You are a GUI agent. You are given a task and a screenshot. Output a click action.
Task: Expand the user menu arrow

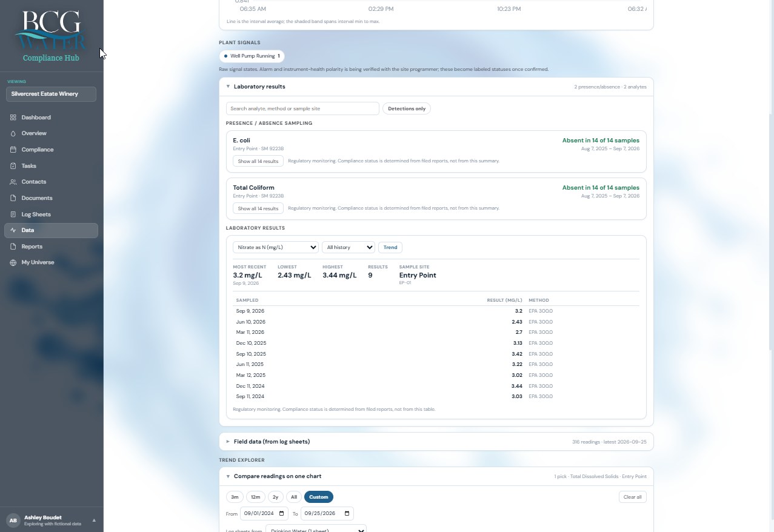coord(94,520)
